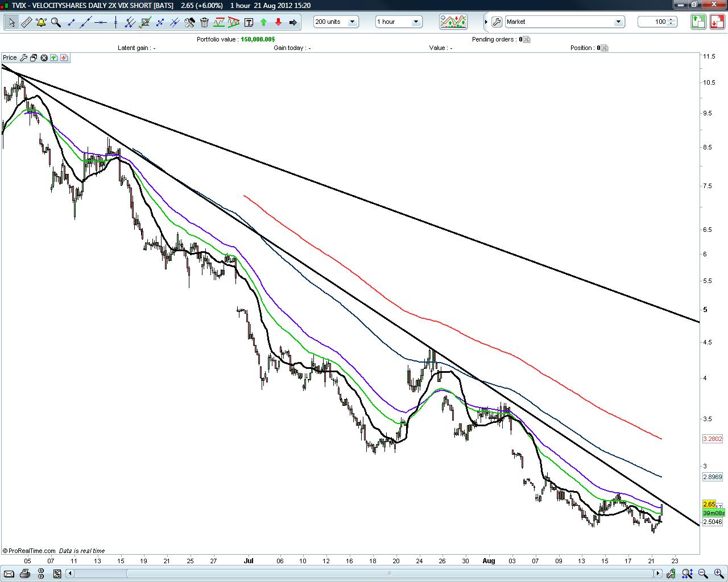728x582 pixels.
Task: Detach the Price panel window icon
Action: tap(34, 57)
